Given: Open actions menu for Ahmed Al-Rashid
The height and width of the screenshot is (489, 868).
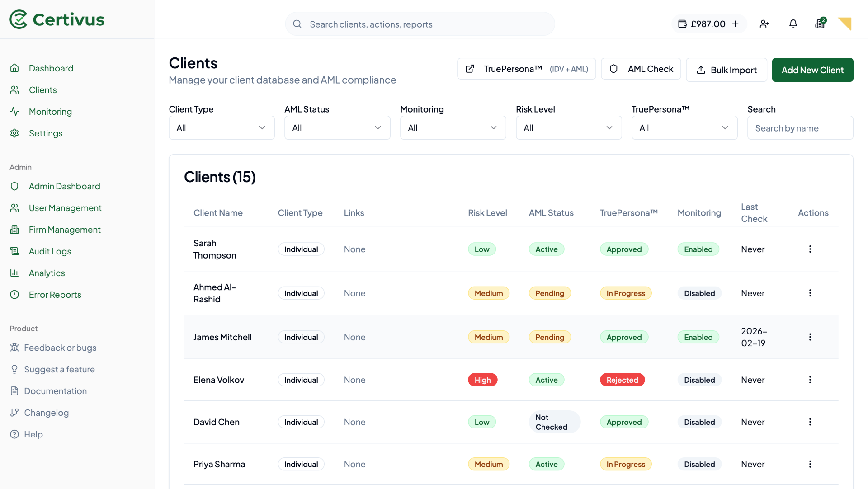Looking at the screenshot, I should coord(810,293).
